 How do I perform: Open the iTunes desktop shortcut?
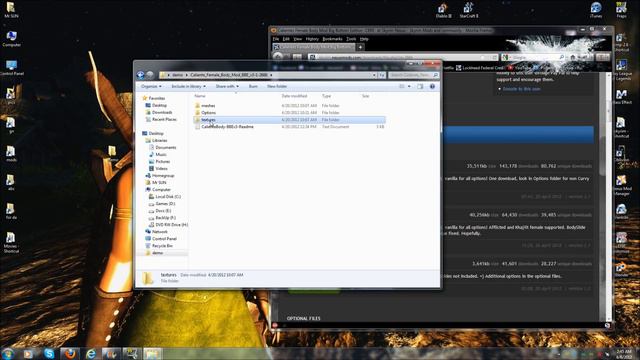point(596,10)
